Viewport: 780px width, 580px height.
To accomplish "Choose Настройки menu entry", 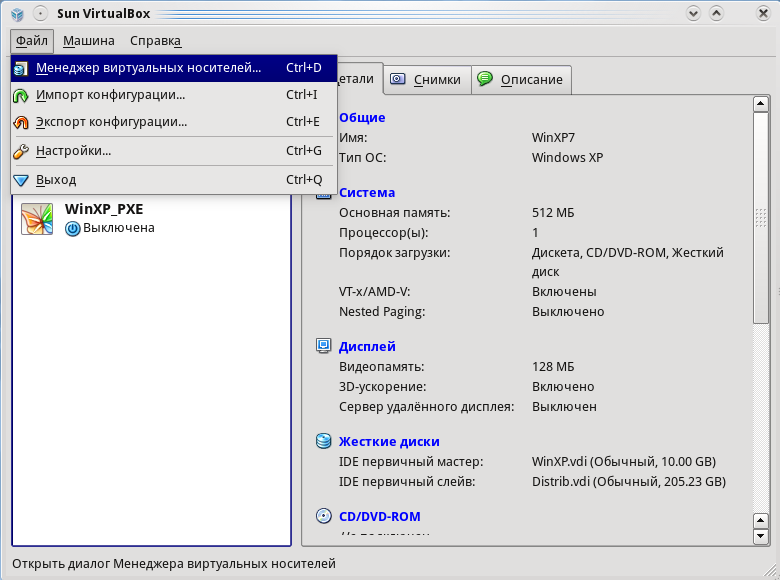I will point(174,151).
